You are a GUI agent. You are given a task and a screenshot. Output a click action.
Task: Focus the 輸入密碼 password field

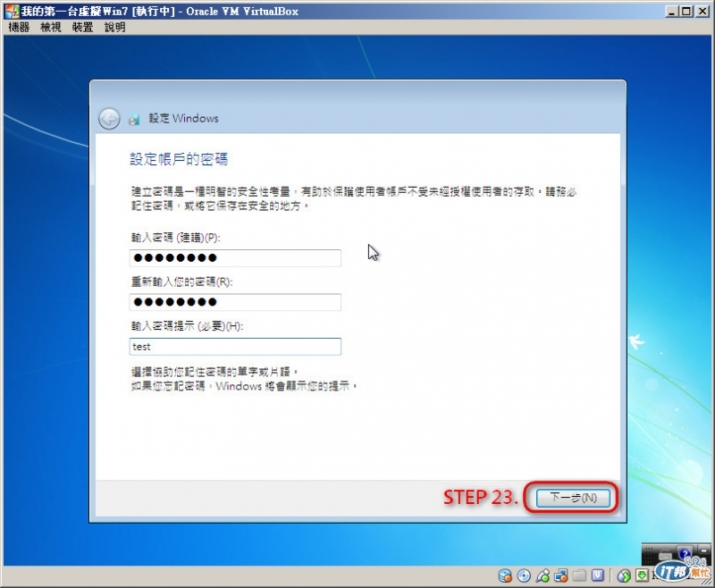(235, 258)
